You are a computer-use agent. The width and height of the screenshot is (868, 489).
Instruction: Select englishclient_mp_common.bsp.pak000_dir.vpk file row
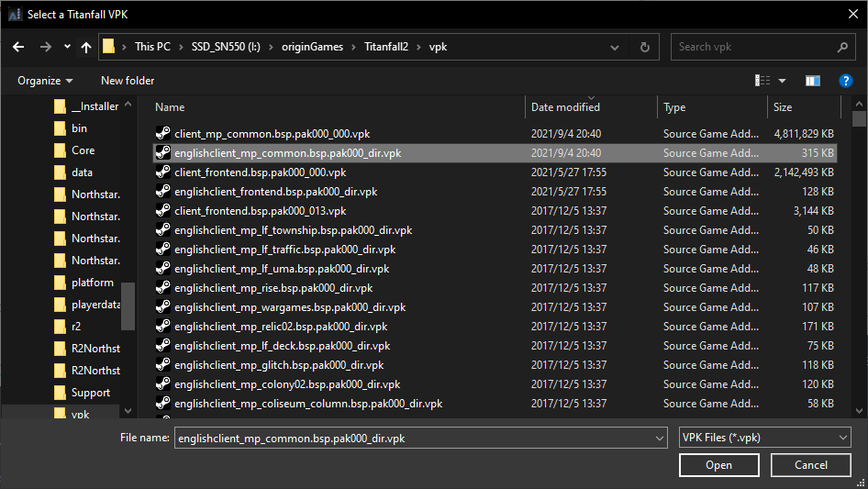(x=495, y=153)
